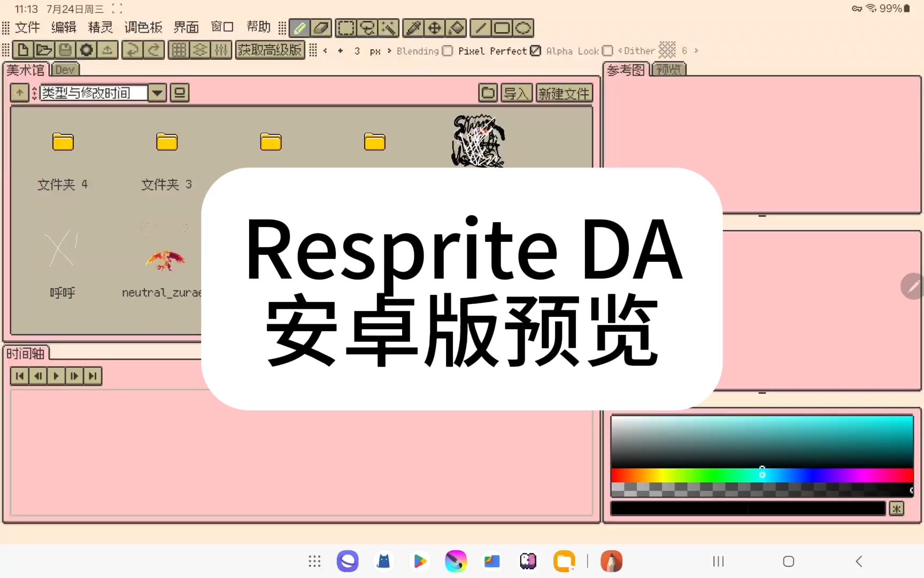Select the Rectangle shape tool

pos(502,28)
